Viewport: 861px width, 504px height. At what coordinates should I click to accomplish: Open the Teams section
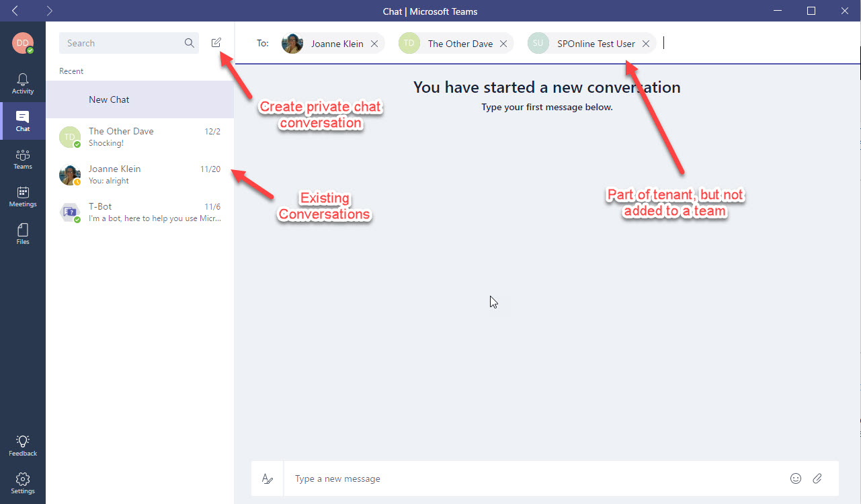(23, 159)
